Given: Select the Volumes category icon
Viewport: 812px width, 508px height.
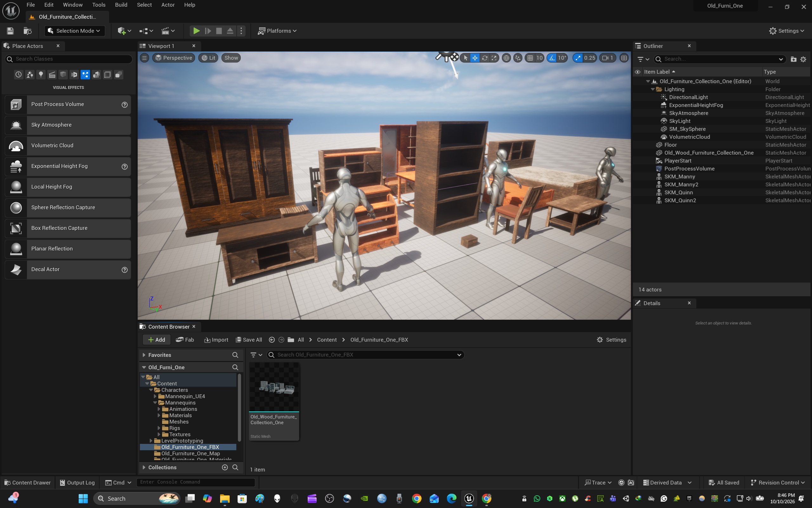Looking at the screenshot, I should tap(108, 75).
